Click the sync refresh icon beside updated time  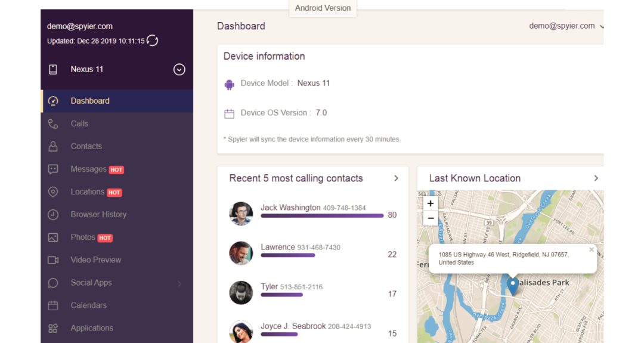coord(153,41)
